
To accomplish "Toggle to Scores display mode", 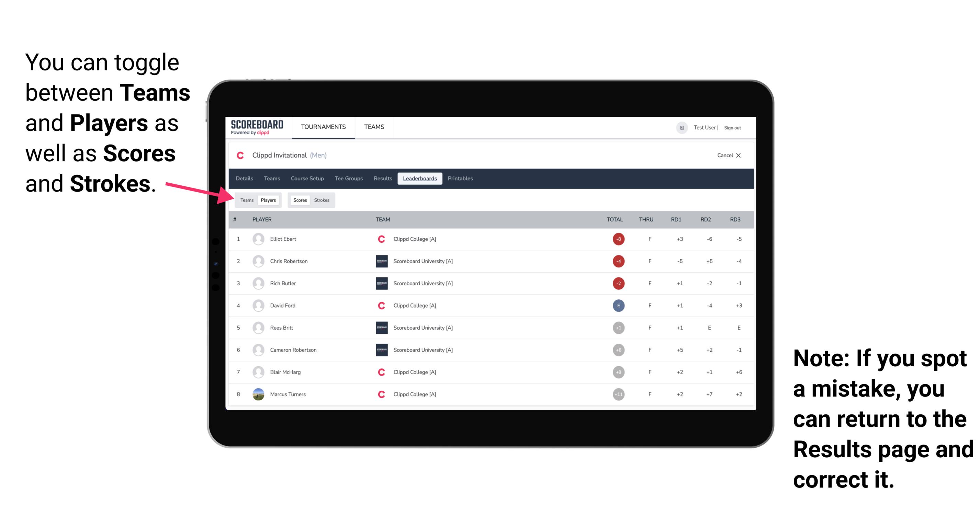I will (299, 200).
